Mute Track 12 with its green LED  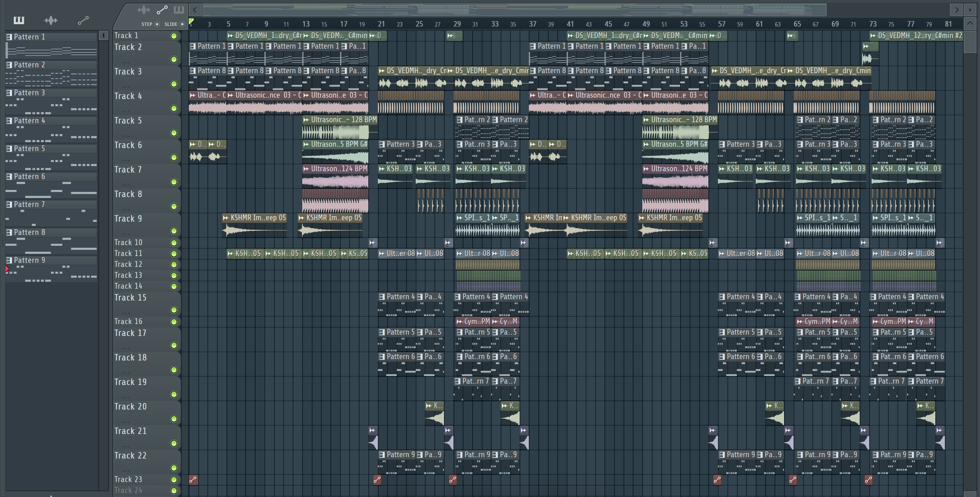tap(174, 264)
